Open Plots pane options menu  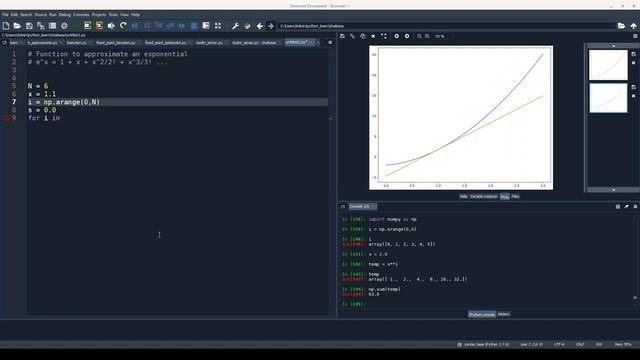point(635,36)
